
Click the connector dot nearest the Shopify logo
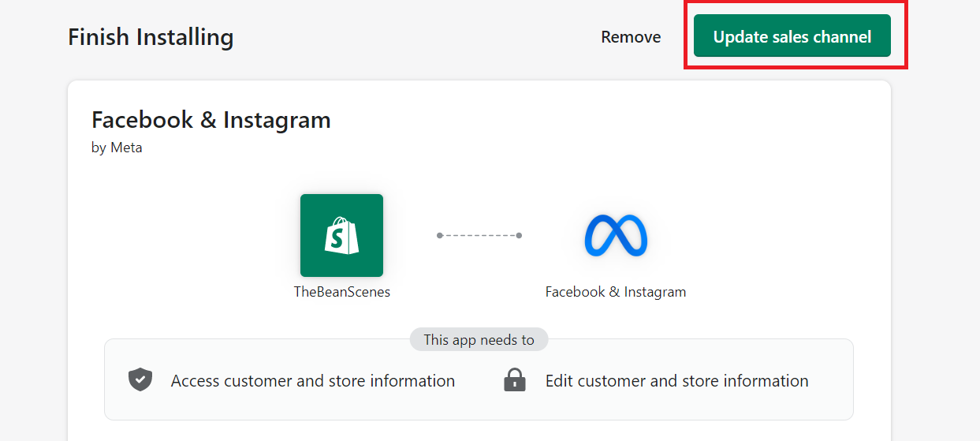point(440,235)
